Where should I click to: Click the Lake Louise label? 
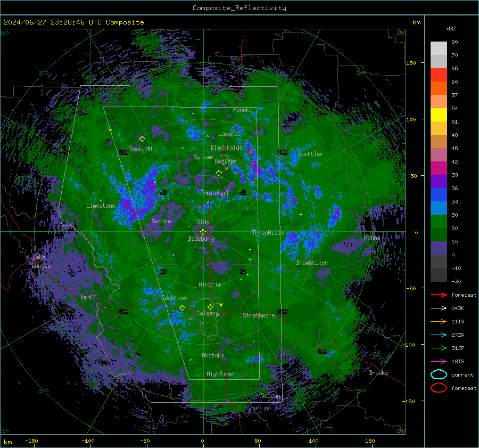pyautogui.click(x=41, y=262)
